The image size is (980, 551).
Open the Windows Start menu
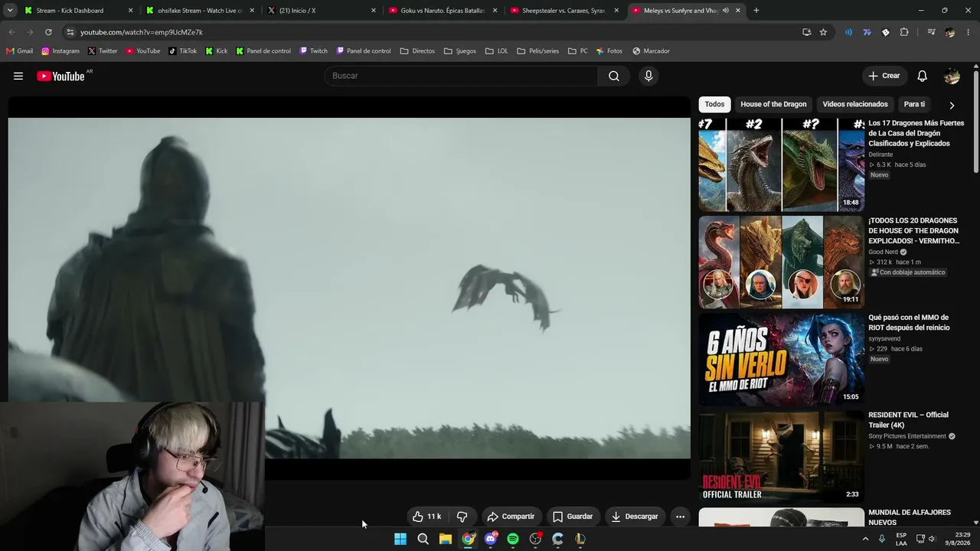[x=400, y=539]
